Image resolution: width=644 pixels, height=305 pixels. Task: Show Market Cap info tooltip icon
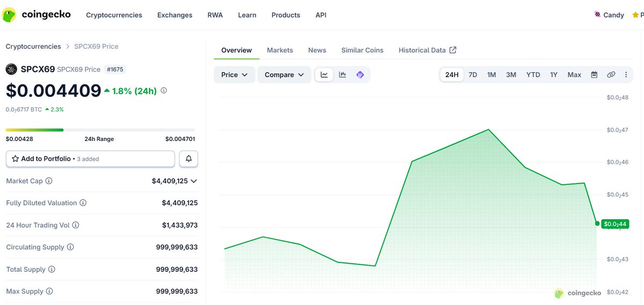tap(49, 181)
